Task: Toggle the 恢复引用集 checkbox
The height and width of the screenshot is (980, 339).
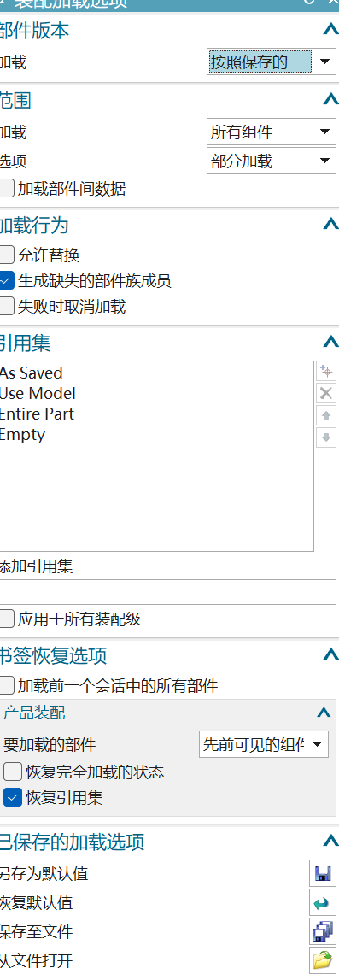Action: tap(13, 798)
